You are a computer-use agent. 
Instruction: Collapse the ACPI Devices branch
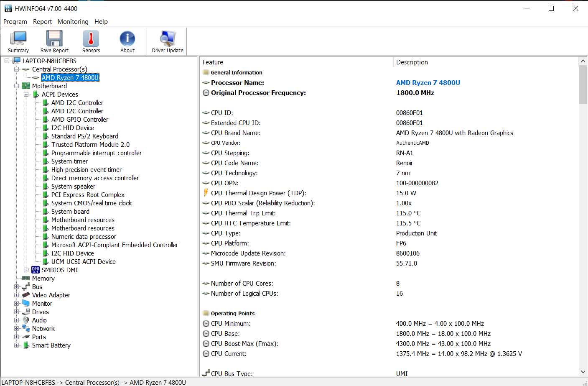coord(26,95)
